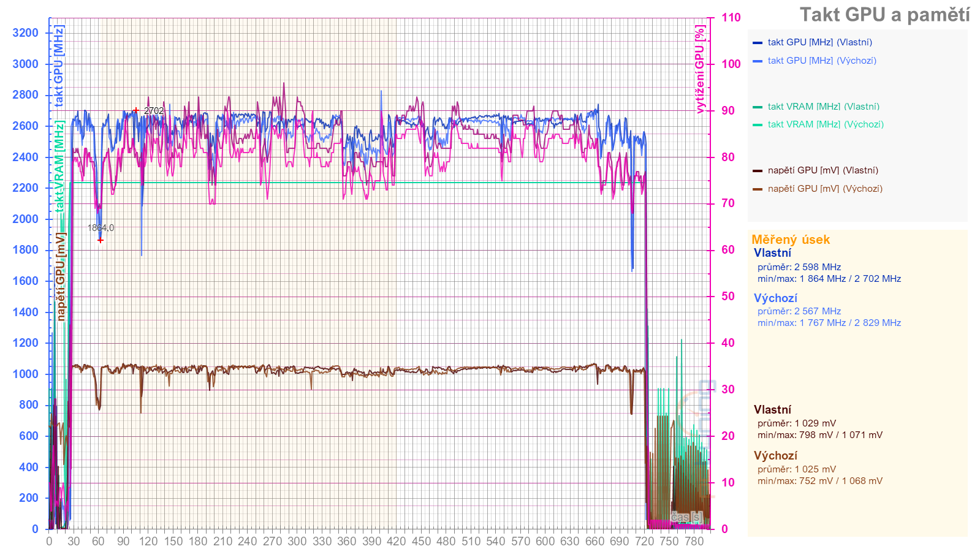
Task: Click 'min/max: 1 767 MHz / 2 829 MHz'
Action: 829,323
